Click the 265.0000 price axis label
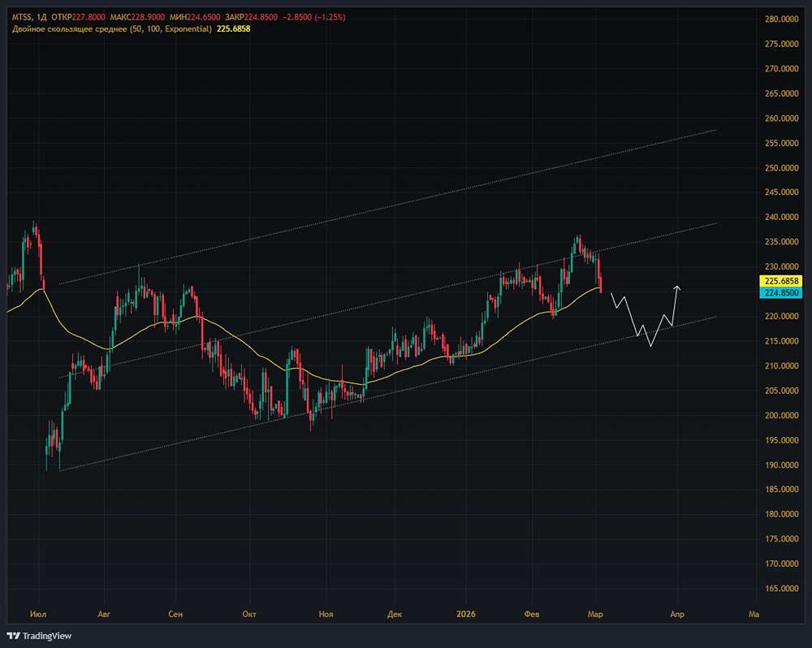The image size is (812, 648). point(781,93)
